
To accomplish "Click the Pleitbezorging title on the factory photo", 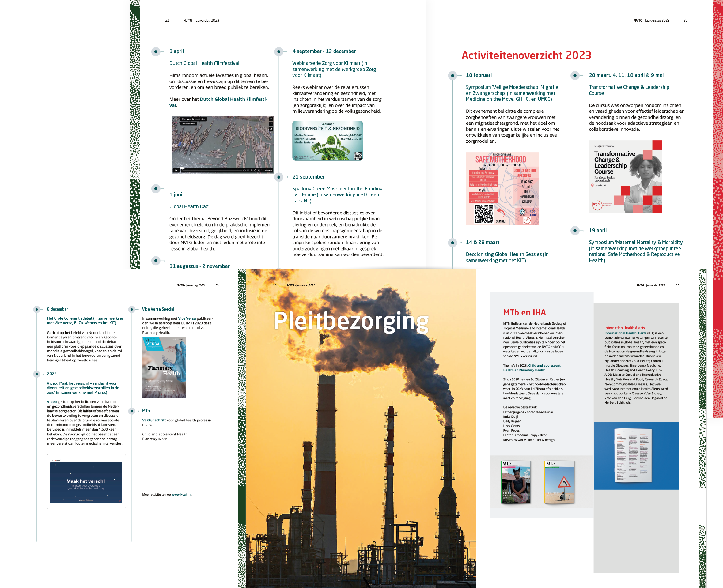I will (x=351, y=321).
